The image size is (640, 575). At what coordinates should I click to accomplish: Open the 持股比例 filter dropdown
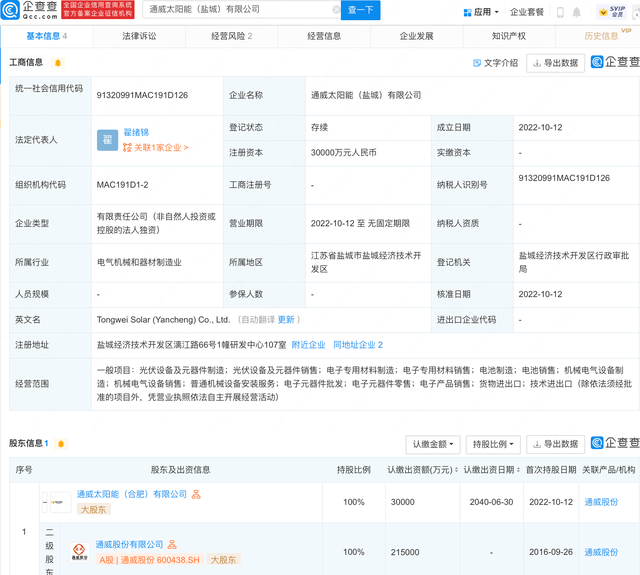493,444
